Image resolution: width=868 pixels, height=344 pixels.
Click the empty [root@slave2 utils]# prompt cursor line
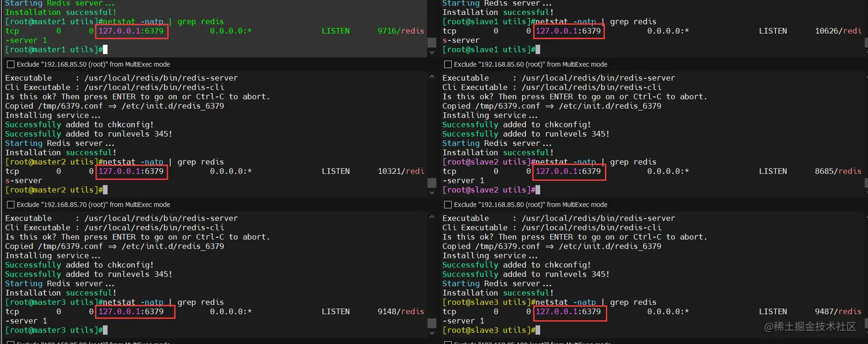point(491,190)
